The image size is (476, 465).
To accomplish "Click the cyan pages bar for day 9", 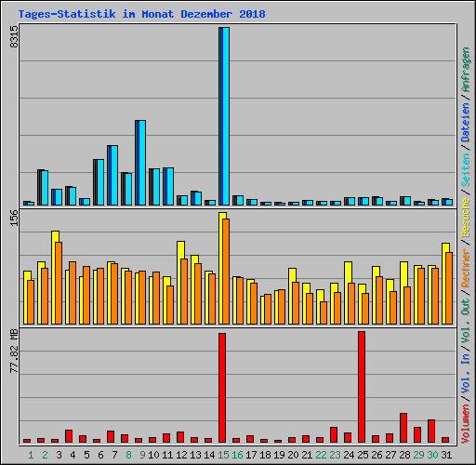I will (142, 163).
